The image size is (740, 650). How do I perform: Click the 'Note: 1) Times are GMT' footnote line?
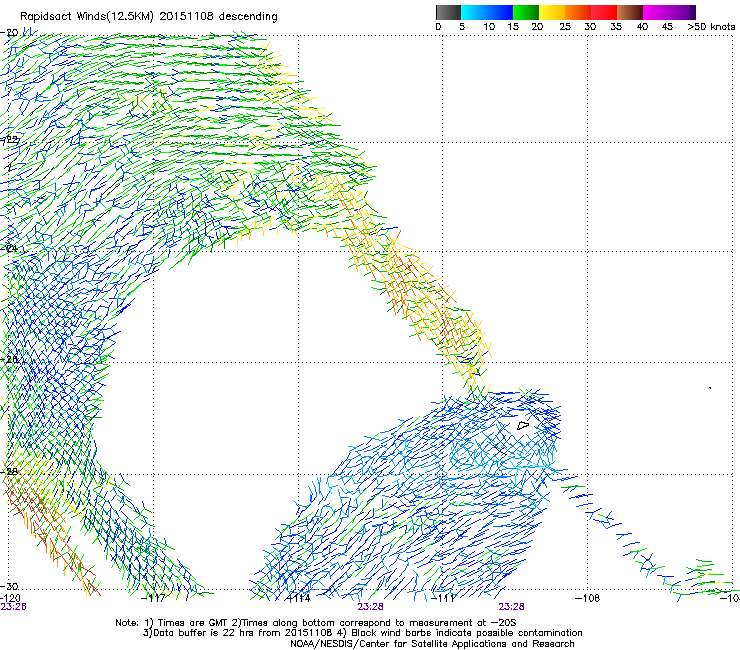[x=316, y=623]
